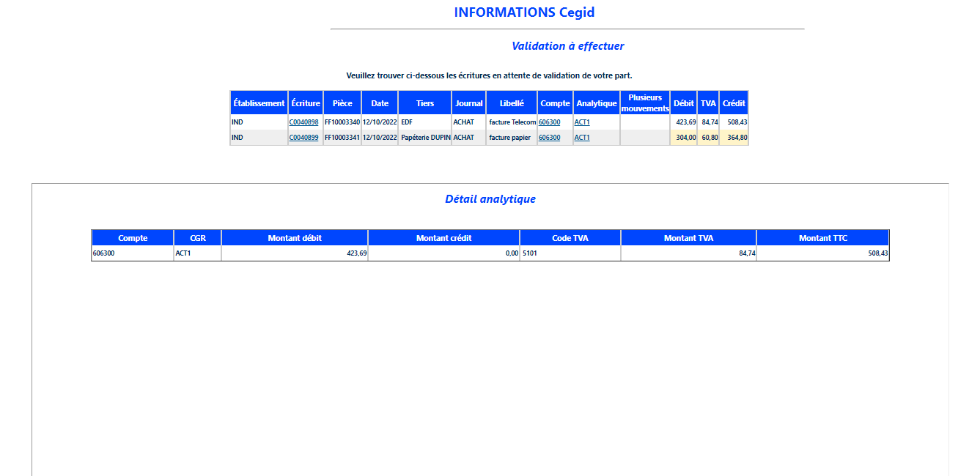Open entry link C0040898
The height and width of the screenshot is (476, 980).
(x=303, y=122)
